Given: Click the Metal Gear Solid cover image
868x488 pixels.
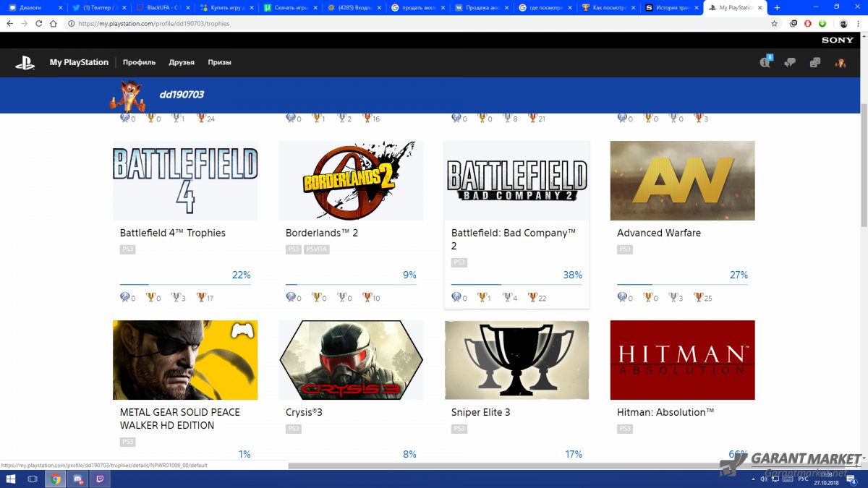Looking at the screenshot, I should [185, 360].
